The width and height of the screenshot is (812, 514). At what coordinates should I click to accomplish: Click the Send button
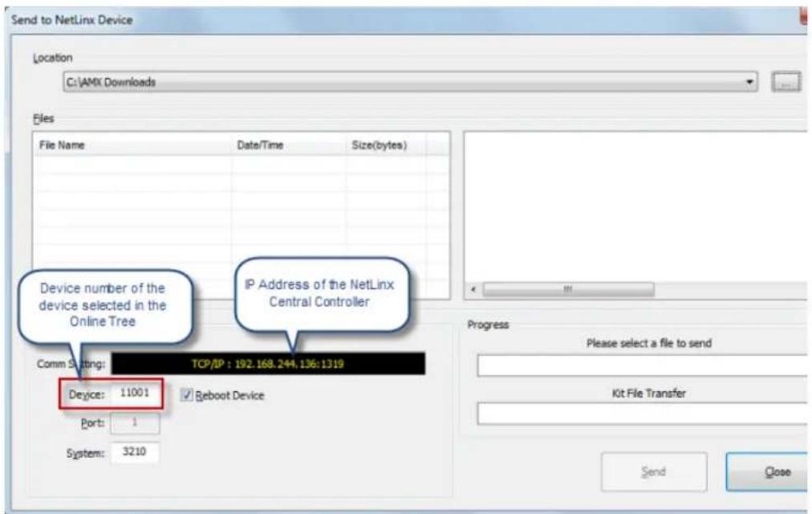[654, 471]
